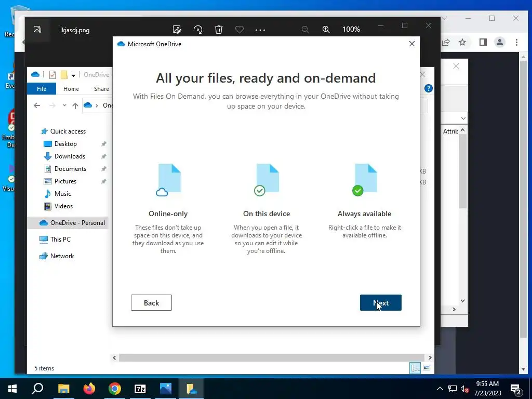The image size is (532, 399).
Task: Click the Favorite heart icon in Photos
Action: click(239, 30)
